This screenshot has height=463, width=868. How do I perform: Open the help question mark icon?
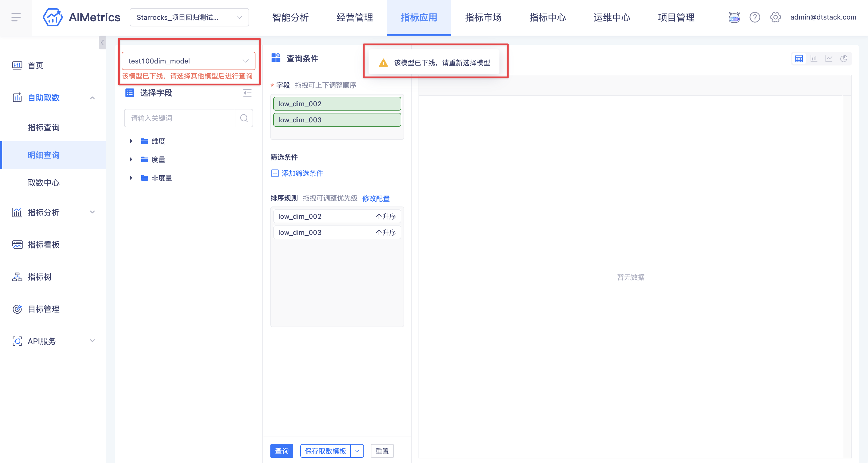click(755, 17)
